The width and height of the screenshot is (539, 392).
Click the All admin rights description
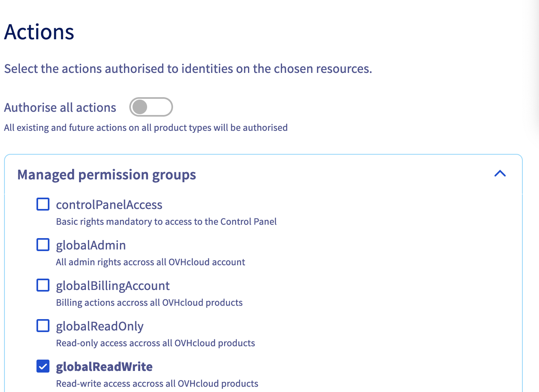[150, 262]
